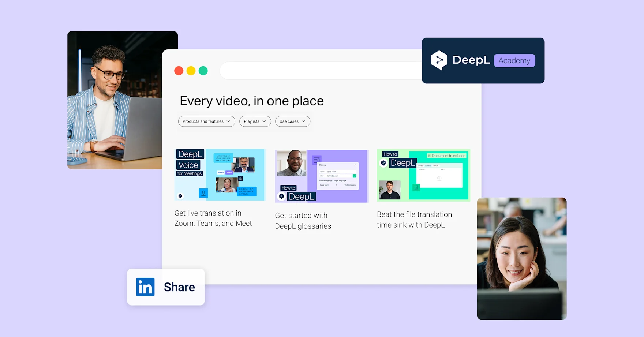The width and height of the screenshot is (644, 337).
Task: Open the DeepL Voice for Meetings video thumbnail
Action: click(x=220, y=175)
